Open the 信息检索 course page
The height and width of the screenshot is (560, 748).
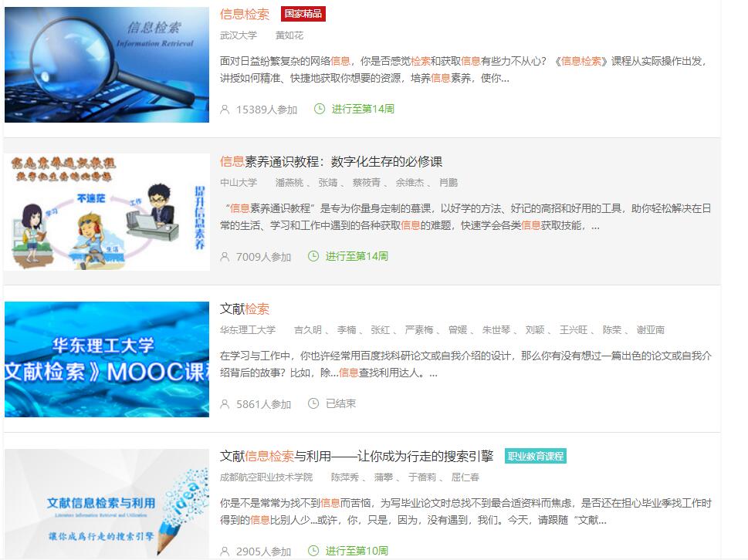(x=243, y=14)
